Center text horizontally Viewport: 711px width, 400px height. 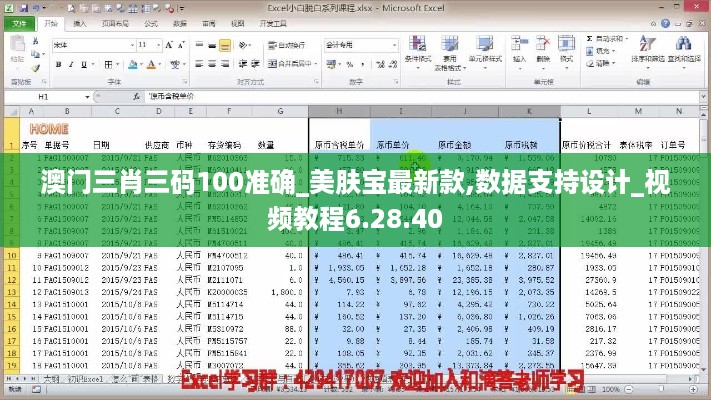(x=212, y=64)
